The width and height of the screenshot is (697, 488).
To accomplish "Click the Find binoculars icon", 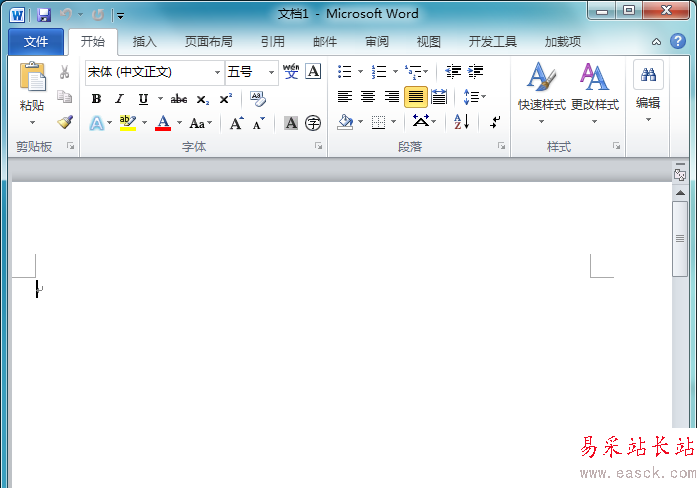I will click(x=648, y=74).
